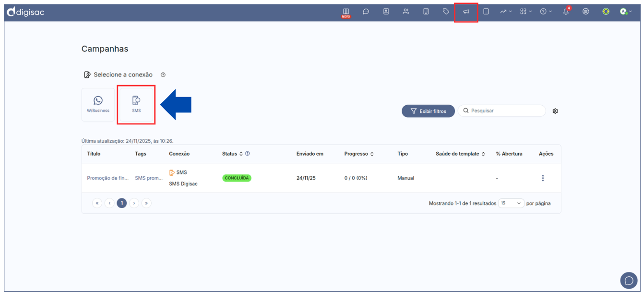Open the notifications bell
This screenshot has width=644, height=295.
[x=566, y=12]
